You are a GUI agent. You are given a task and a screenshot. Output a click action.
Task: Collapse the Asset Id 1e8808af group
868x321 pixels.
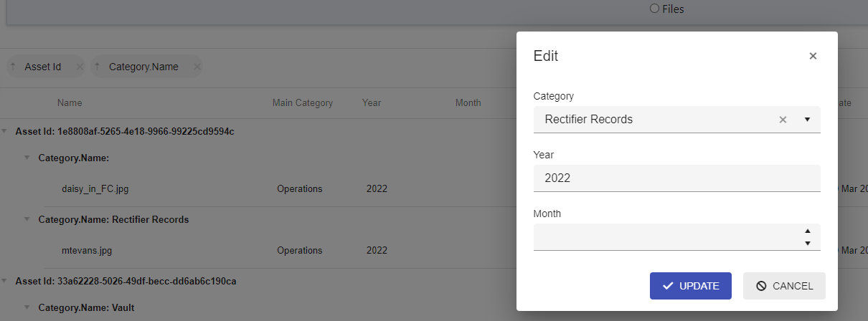click(x=5, y=132)
